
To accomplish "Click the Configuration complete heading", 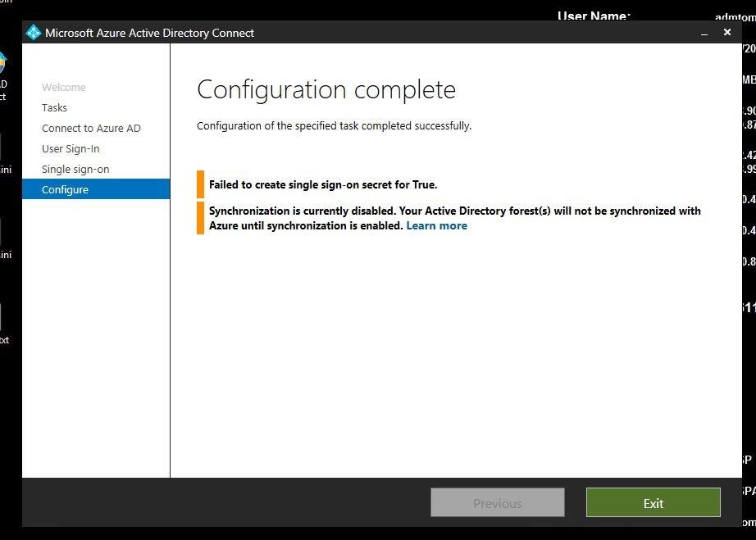I will pyautogui.click(x=326, y=89).
